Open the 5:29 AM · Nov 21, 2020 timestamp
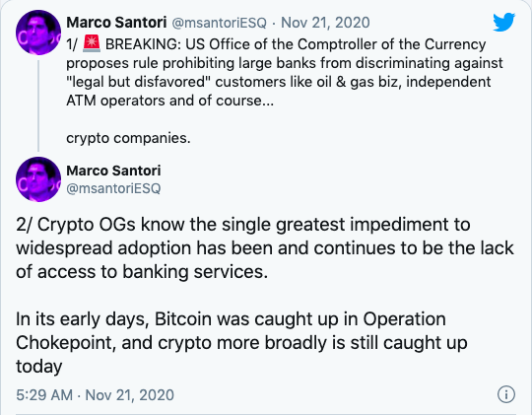This screenshot has height=415, width=532. tap(95, 395)
